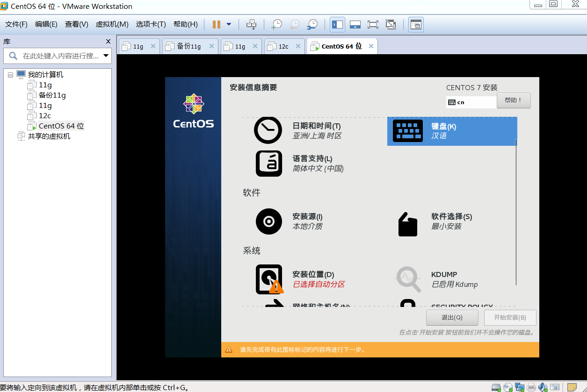The image size is (587, 392).
Task: Close the library 库 panel
Action: click(108, 42)
